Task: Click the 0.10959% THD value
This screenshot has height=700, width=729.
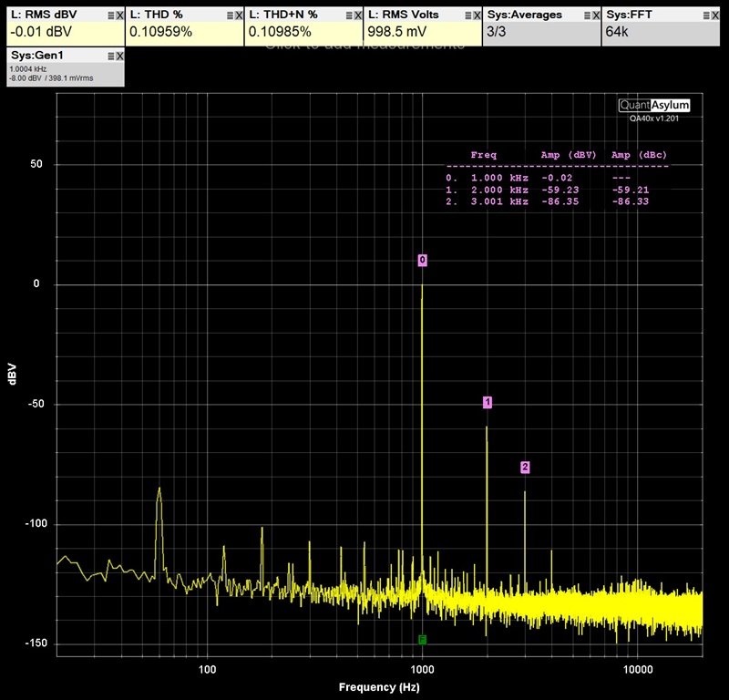Action: click(160, 32)
